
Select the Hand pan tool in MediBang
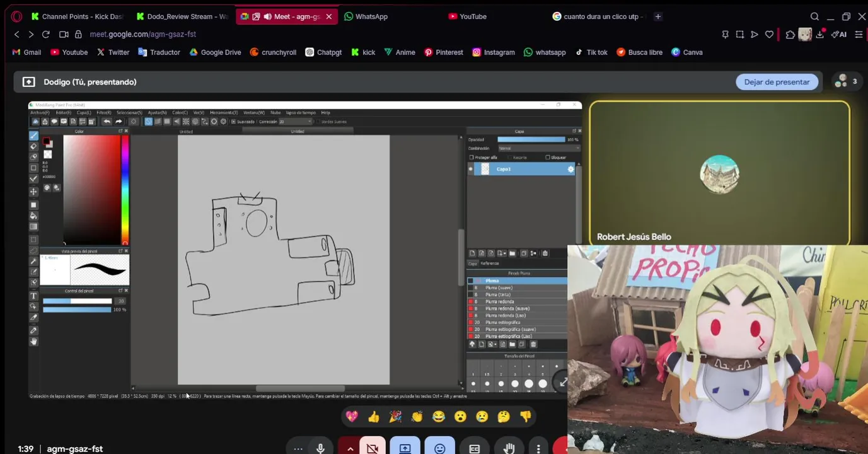pyautogui.click(x=33, y=341)
